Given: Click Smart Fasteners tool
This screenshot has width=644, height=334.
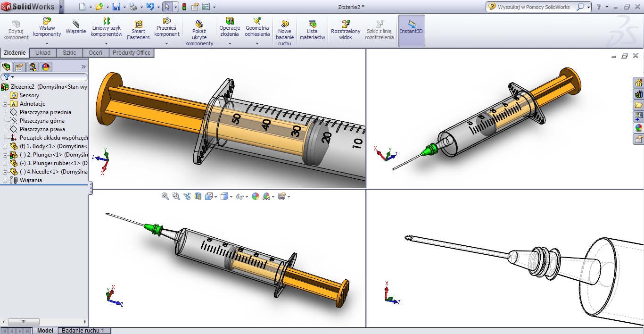Looking at the screenshot, I should (x=138, y=31).
